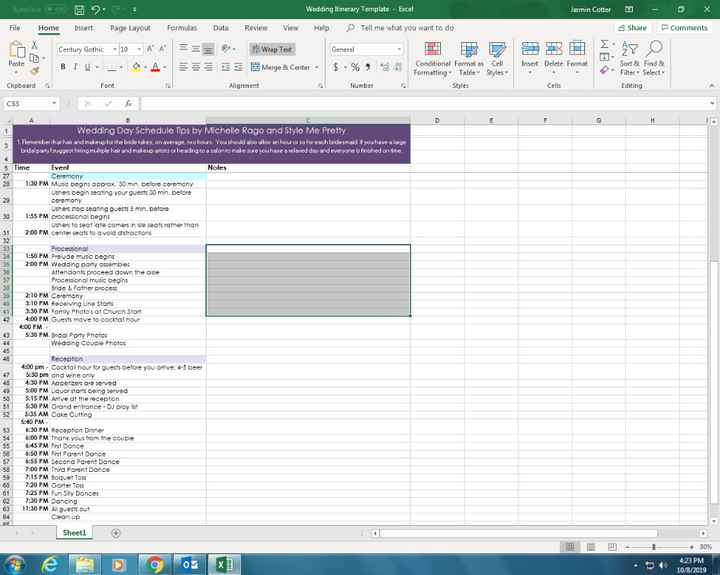720x575 pixels.
Task: Open the Merge & Center dropdown arrow
Action: pos(316,68)
